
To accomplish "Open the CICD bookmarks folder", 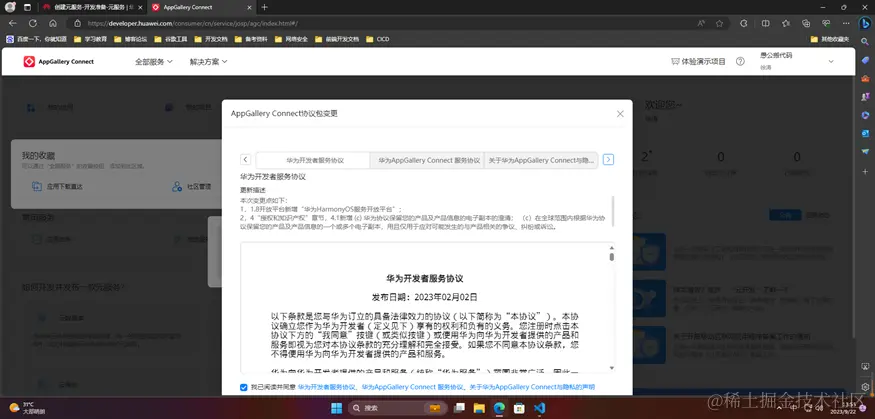I will pos(378,39).
